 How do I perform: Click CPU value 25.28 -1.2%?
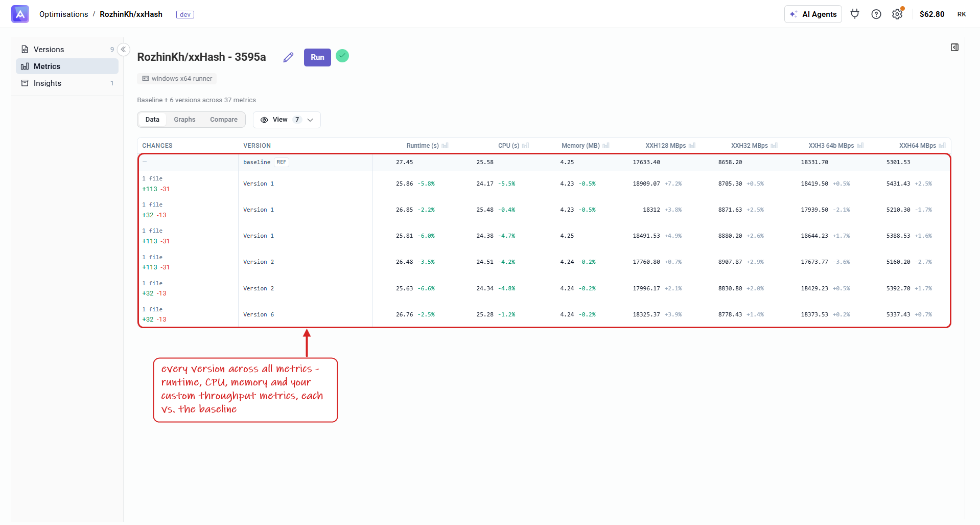tap(496, 314)
